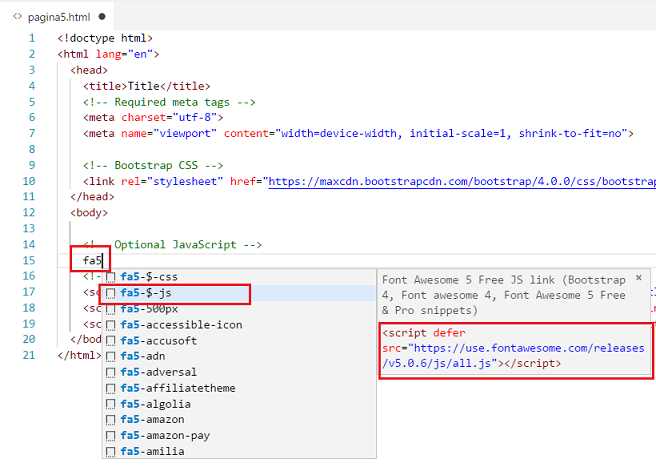
Task: Choose the fa5-accessible-icon suggestion
Action: coord(239,325)
